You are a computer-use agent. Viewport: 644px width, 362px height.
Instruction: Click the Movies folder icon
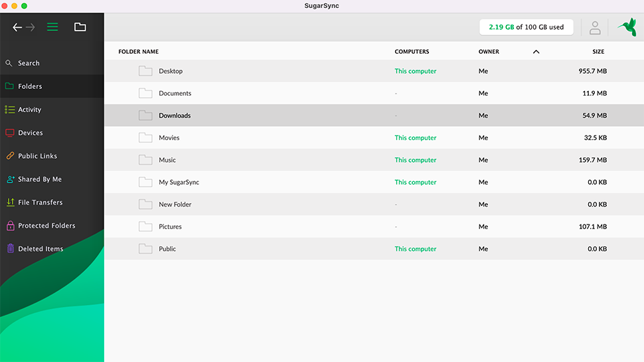tap(145, 137)
